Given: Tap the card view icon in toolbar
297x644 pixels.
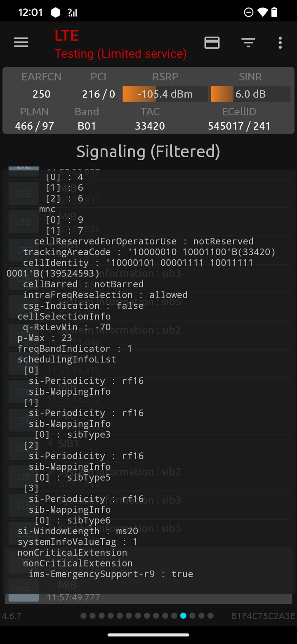Looking at the screenshot, I should [x=212, y=43].
